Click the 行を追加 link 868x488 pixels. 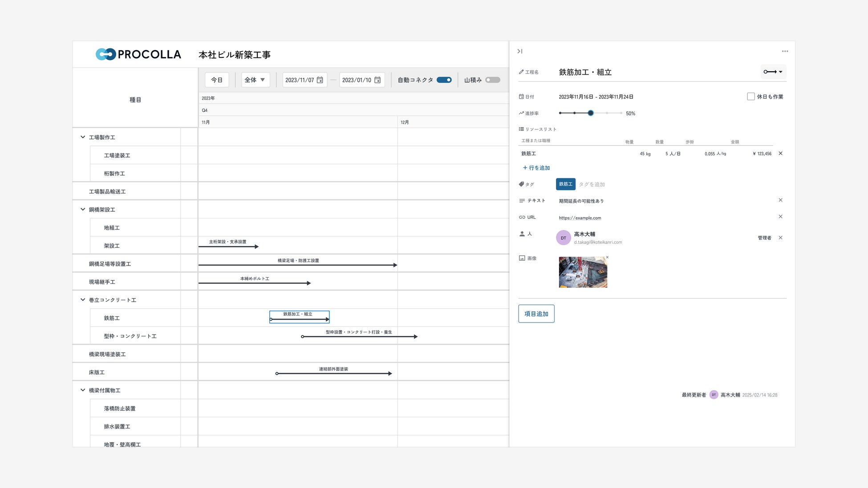click(536, 168)
